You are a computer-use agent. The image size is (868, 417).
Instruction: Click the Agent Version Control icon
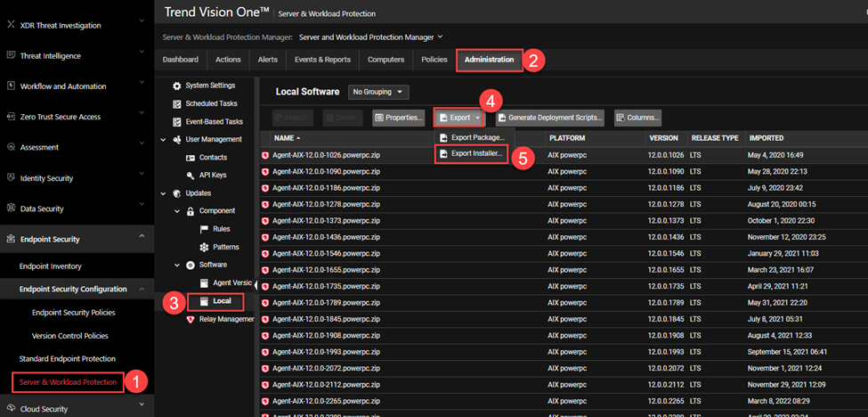204,282
